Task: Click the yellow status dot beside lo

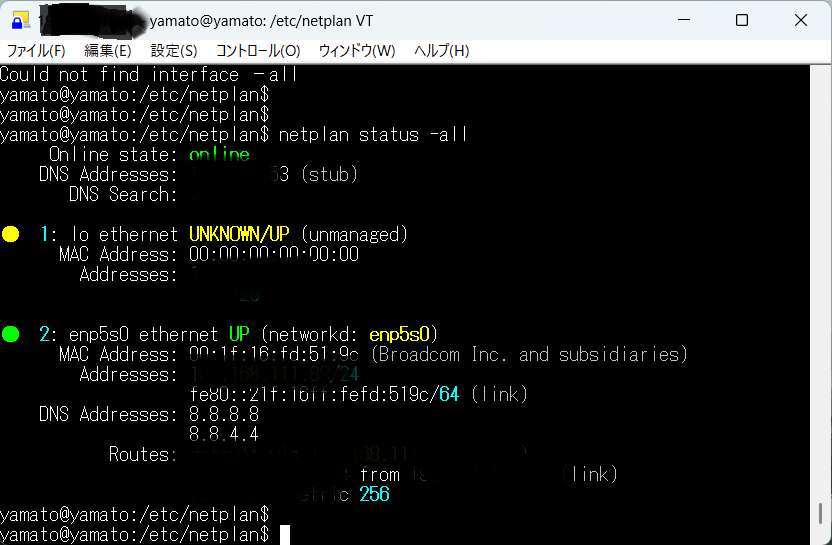Action: pos(11,235)
